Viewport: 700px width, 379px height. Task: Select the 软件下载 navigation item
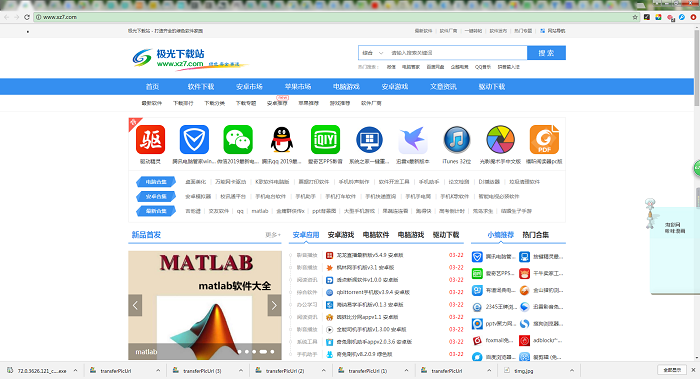coord(201,87)
